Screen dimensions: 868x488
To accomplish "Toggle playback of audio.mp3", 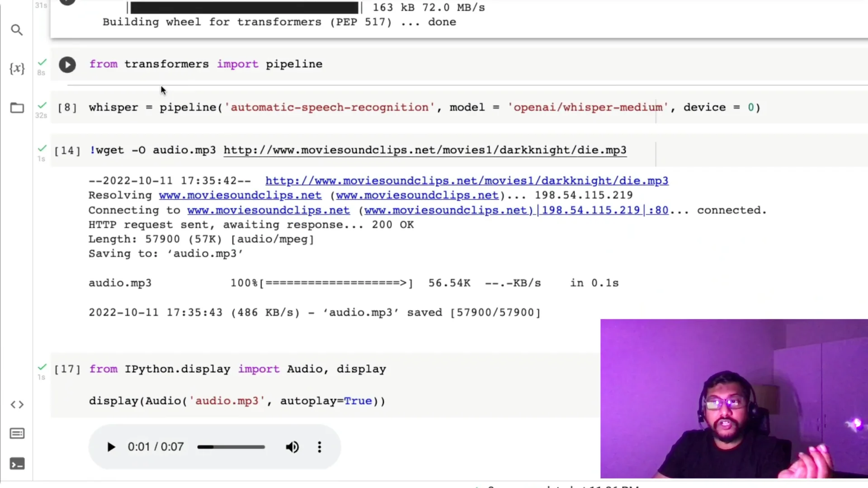I will tap(111, 447).
